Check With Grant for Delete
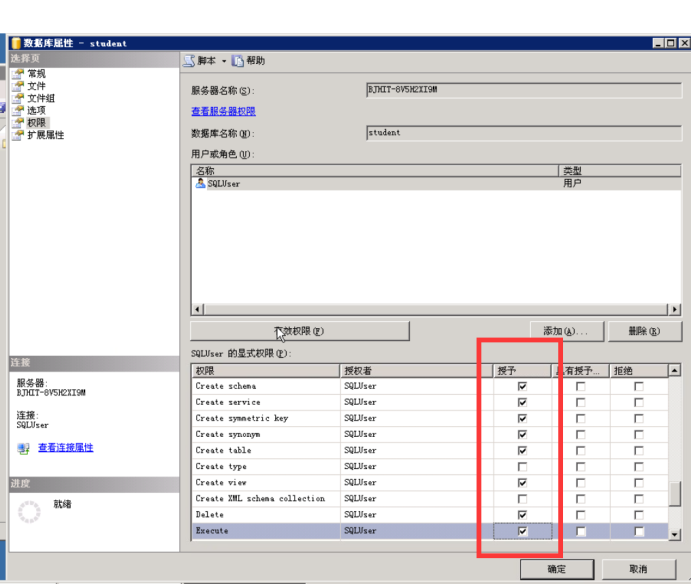Screen dimensions: 692x585 (581, 515)
